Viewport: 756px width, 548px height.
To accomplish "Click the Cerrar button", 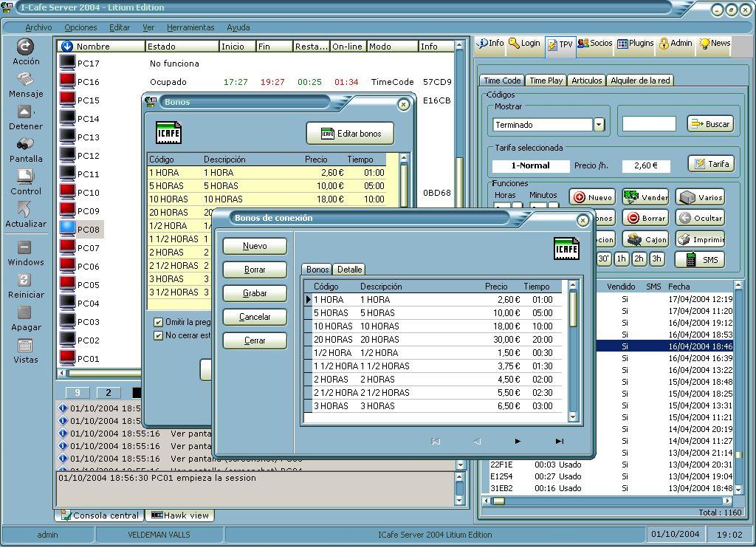I will [255, 340].
